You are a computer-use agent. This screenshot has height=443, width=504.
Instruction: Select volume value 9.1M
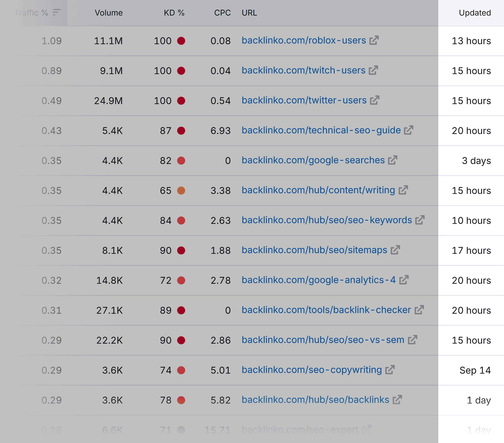point(111,71)
